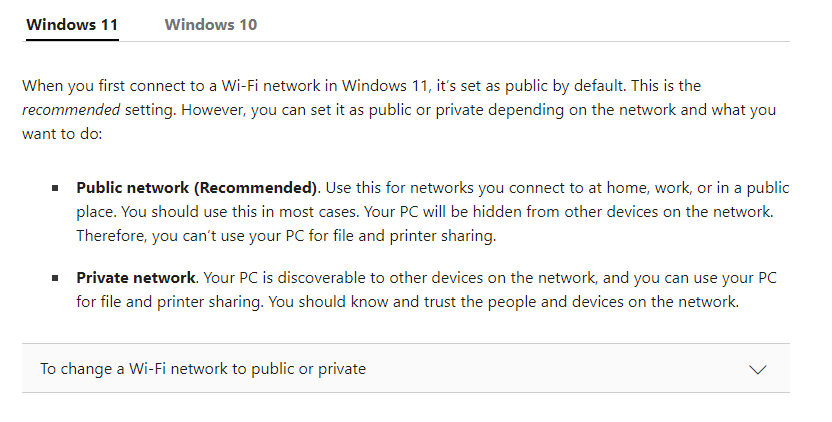Click the italic word "recommended"
Screen dimensions: 832x422
tap(71, 110)
